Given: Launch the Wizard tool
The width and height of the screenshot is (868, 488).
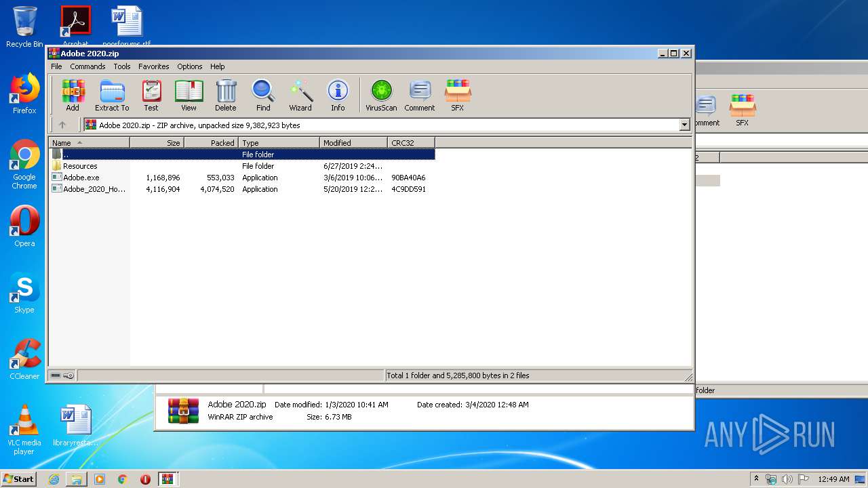Looking at the screenshot, I should click(300, 96).
